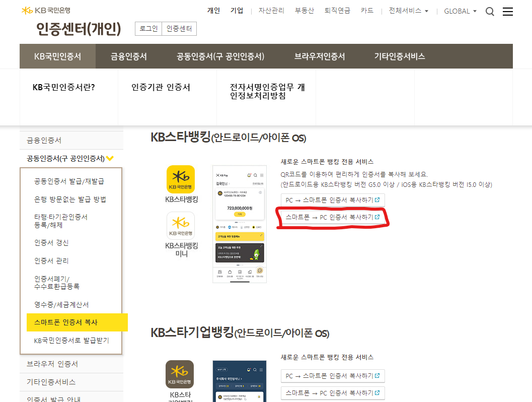Open the KB국민인증서란? submenu link
This screenshot has width=532, height=402.
pos(64,87)
